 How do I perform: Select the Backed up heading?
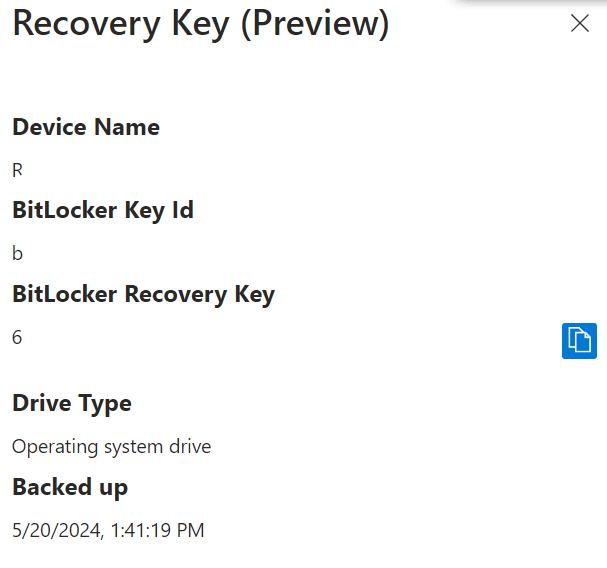70,487
